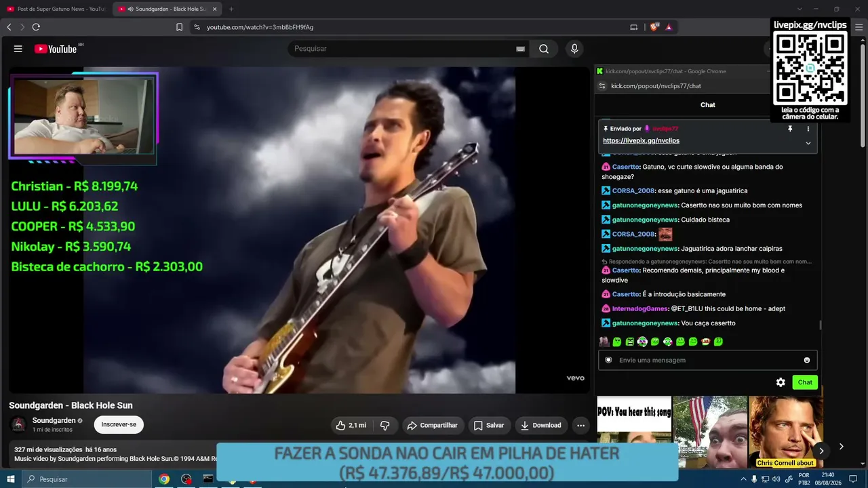Unpin the pinned chat message
This screenshot has width=868, height=488.
coord(790,129)
